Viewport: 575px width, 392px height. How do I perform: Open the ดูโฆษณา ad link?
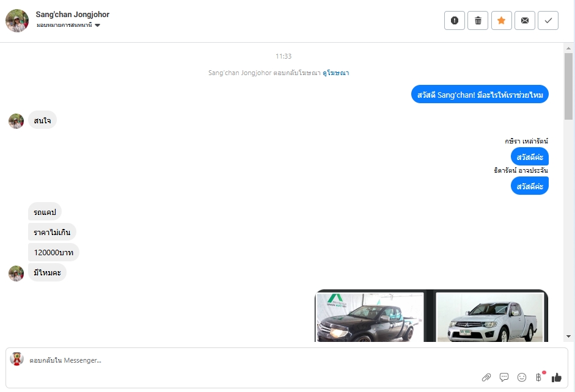[x=335, y=73]
